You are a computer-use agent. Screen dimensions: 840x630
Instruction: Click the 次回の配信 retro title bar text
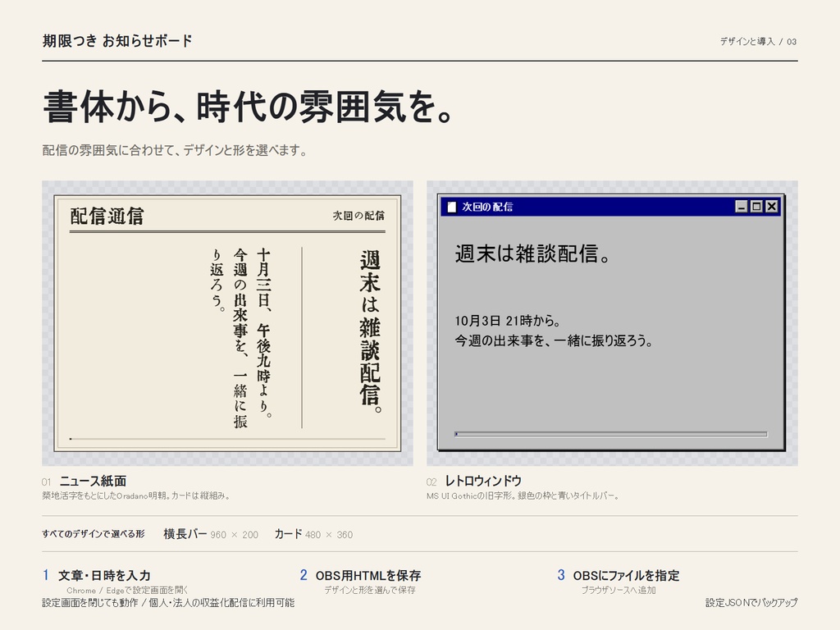(x=487, y=207)
